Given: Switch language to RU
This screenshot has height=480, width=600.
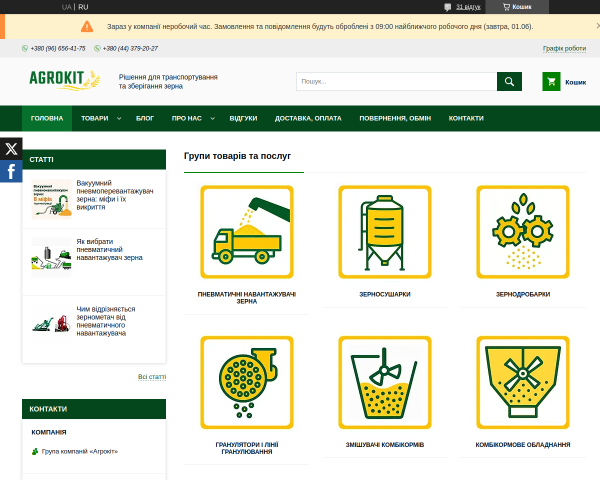Looking at the screenshot, I should pyautogui.click(x=83, y=7).
